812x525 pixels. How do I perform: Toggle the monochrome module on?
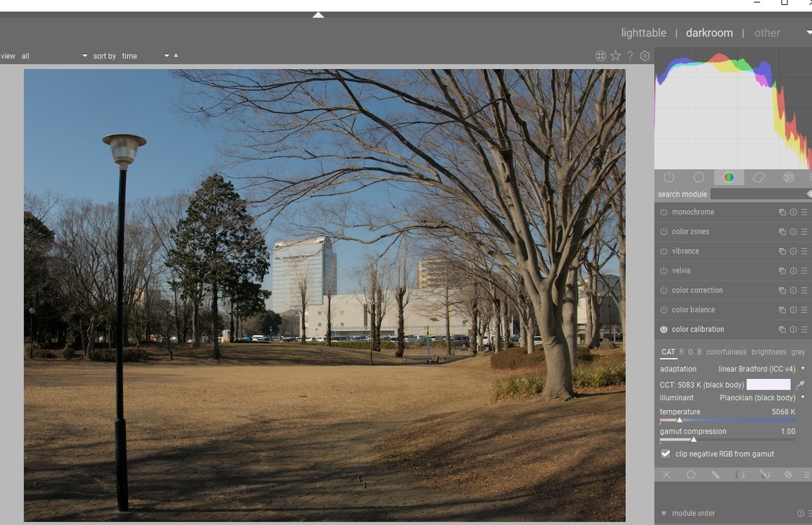click(663, 212)
